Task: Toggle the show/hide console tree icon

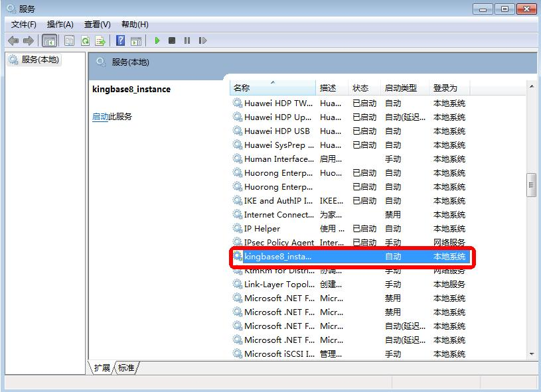Action: point(49,40)
